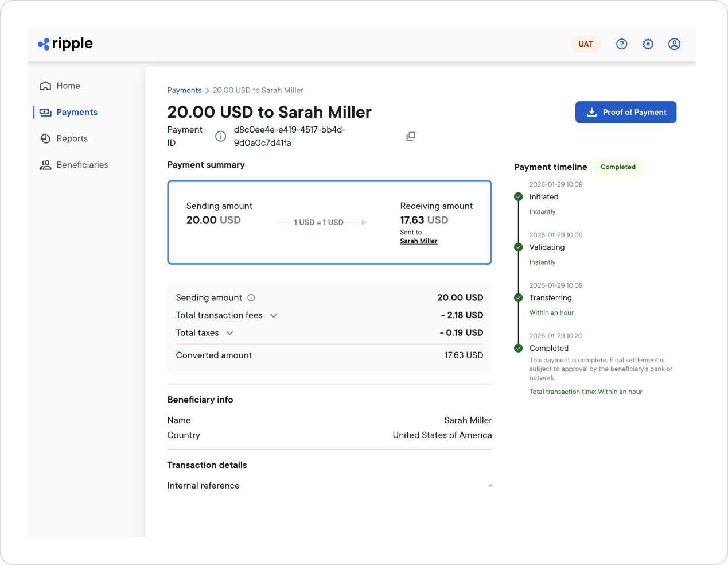Click the Completed status pill on Payment timeline
Image resolution: width=728 pixels, height=565 pixels.
pyautogui.click(x=618, y=167)
